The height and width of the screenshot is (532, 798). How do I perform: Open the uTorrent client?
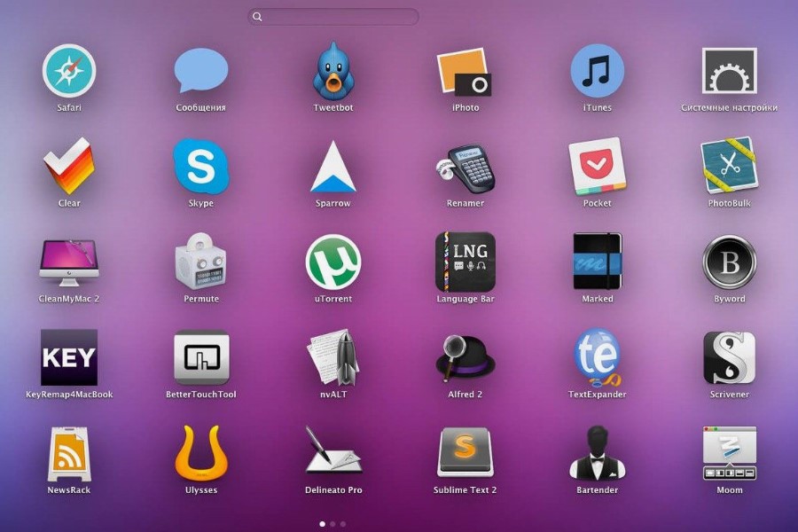tap(333, 262)
